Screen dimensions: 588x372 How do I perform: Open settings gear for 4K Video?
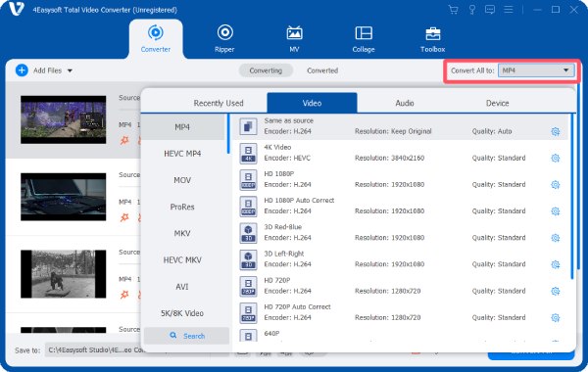[556, 158]
